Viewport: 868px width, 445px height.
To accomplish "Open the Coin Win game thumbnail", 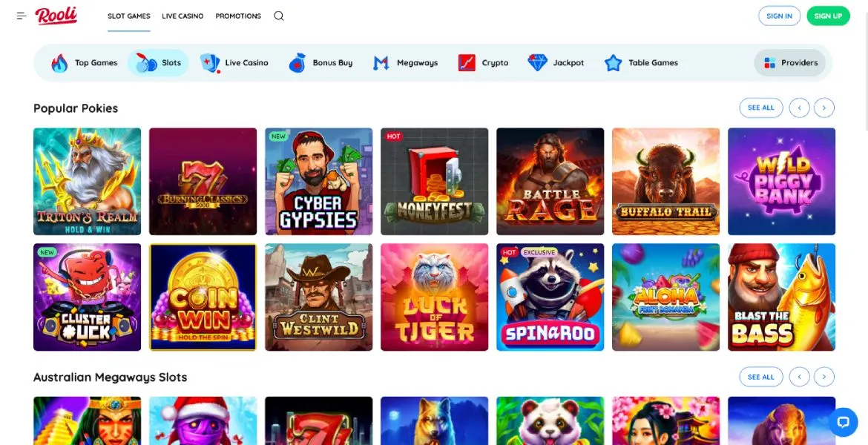I will [x=203, y=297].
